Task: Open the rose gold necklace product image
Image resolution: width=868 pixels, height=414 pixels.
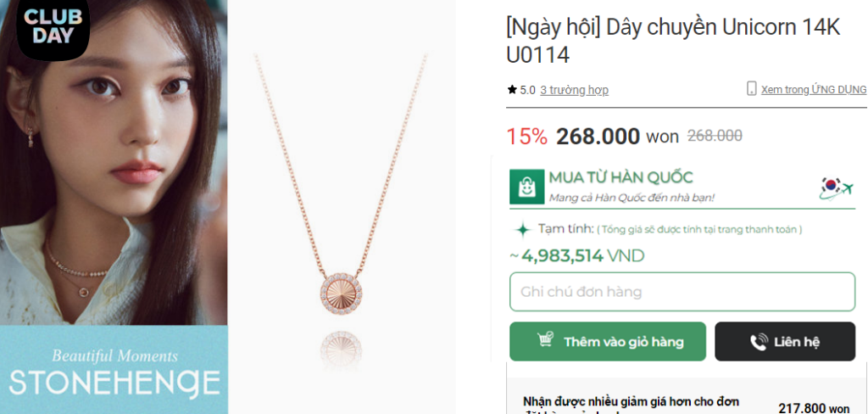Action: (341, 204)
